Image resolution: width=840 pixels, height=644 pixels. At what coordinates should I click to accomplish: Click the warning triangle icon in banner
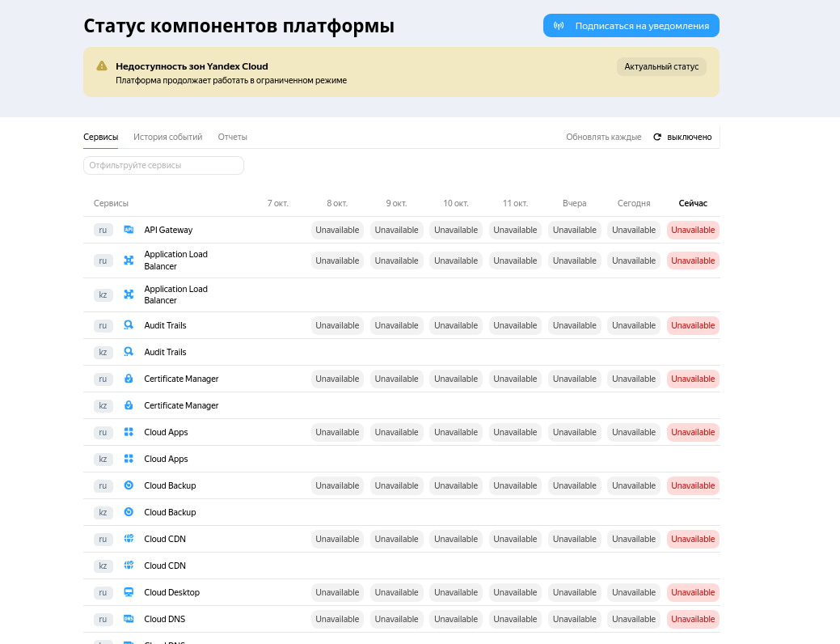click(102, 66)
